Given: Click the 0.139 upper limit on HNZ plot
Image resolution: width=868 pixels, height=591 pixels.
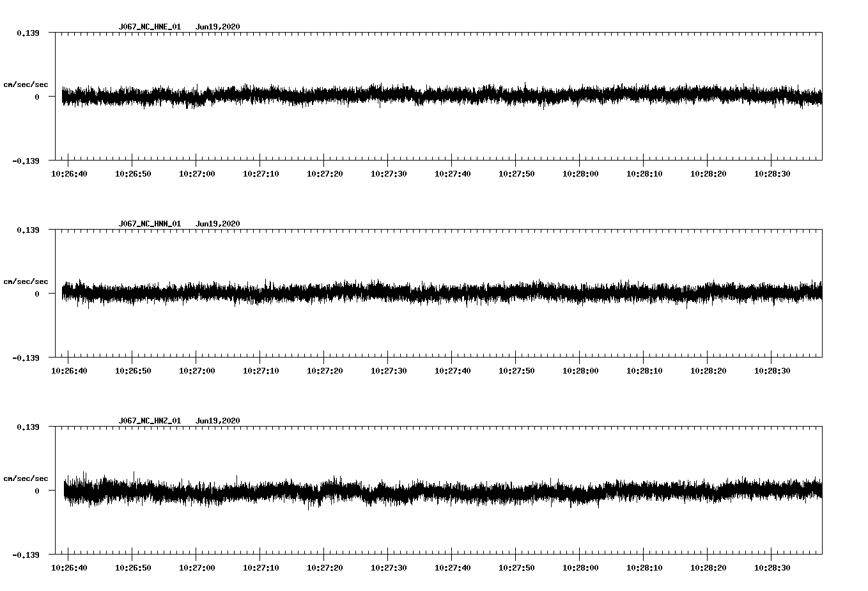Looking at the screenshot, I should click(x=27, y=427).
